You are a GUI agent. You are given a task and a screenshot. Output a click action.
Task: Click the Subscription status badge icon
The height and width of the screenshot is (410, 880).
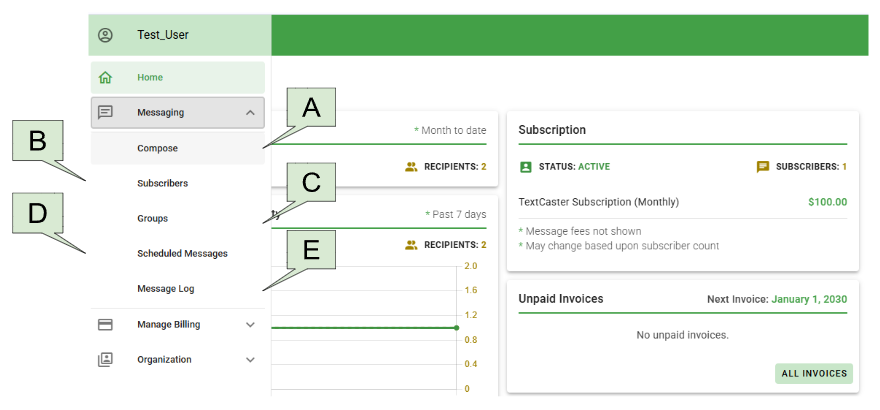tap(527, 167)
